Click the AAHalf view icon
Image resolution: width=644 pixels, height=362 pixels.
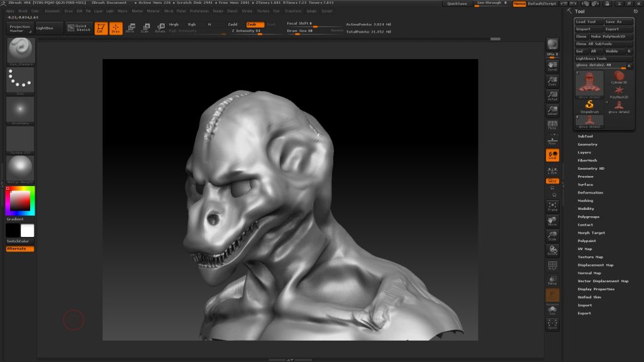point(552,110)
